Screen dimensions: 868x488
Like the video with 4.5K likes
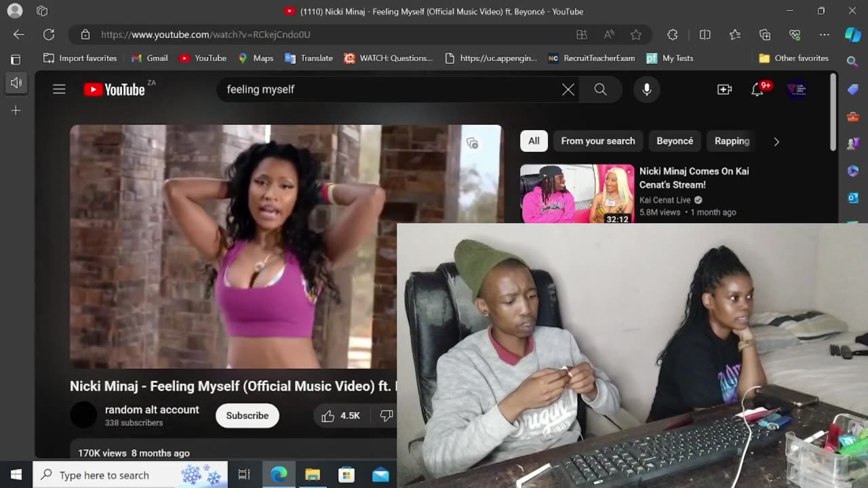coord(341,415)
